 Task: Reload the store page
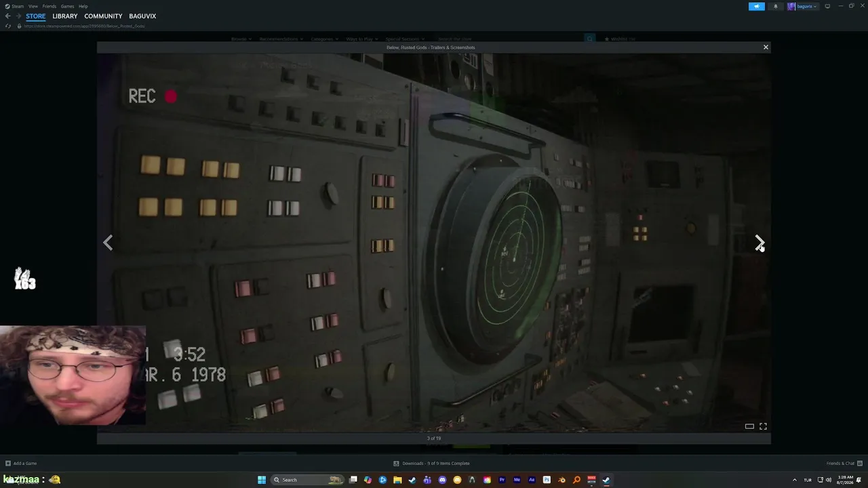point(8,26)
